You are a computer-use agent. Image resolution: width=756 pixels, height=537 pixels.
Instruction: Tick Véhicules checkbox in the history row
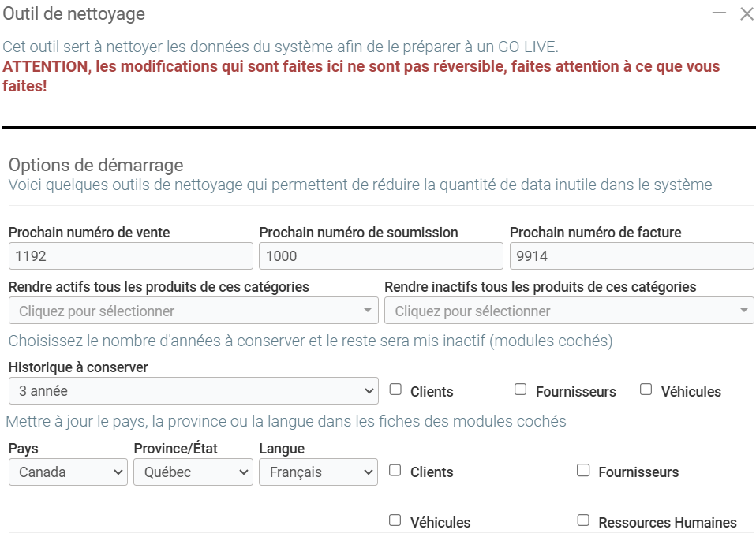646,390
